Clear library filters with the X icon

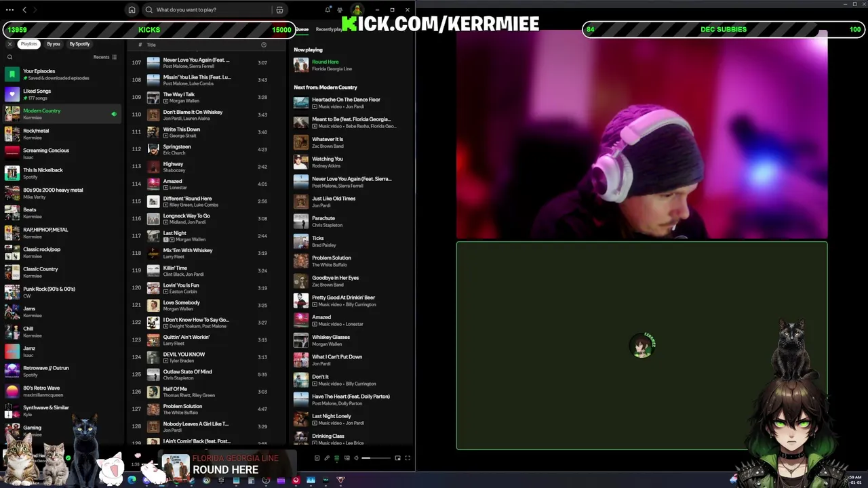(9, 44)
